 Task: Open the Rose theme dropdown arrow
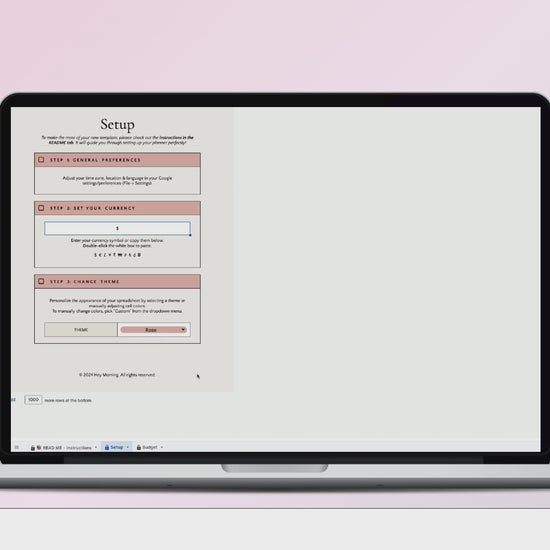[183, 329]
